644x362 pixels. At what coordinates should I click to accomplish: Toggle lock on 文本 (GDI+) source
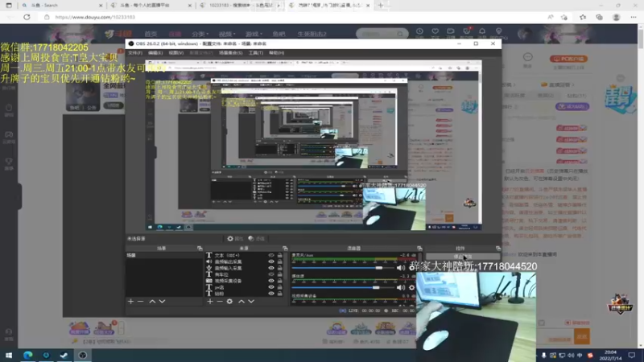click(x=279, y=255)
